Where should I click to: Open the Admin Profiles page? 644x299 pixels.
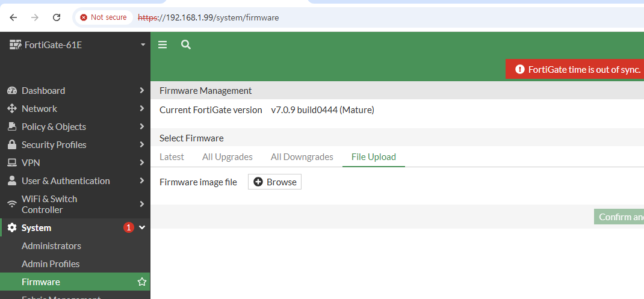(51, 264)
